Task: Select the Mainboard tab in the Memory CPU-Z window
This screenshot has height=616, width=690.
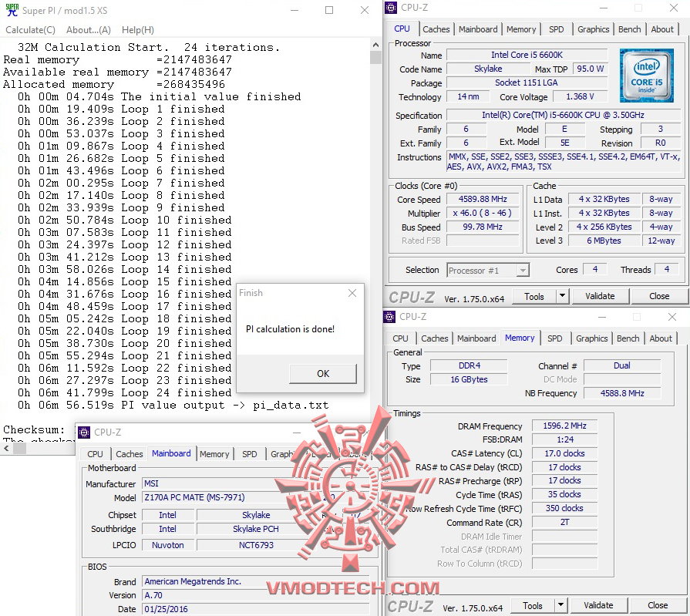Action: point(476,338)
